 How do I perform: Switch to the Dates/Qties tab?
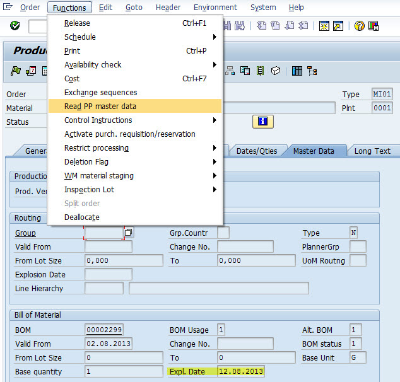257,151
